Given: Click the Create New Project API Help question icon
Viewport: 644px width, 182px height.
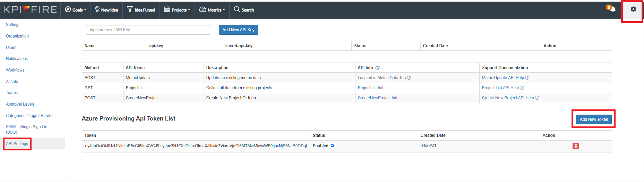Looking at the screenshot, I should click(x=537, y=98).
